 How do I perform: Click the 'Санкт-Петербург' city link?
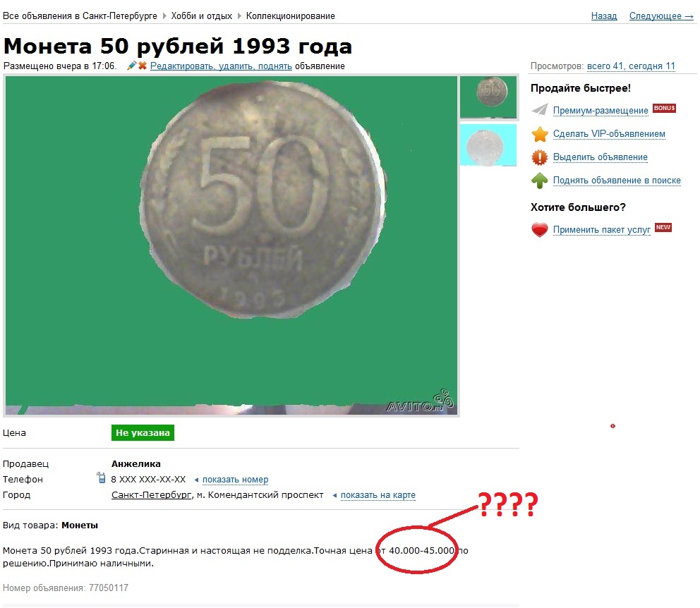[151, 495]
